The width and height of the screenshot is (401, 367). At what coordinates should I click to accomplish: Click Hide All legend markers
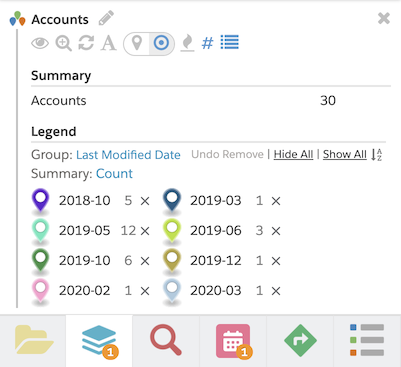(293, 154)
